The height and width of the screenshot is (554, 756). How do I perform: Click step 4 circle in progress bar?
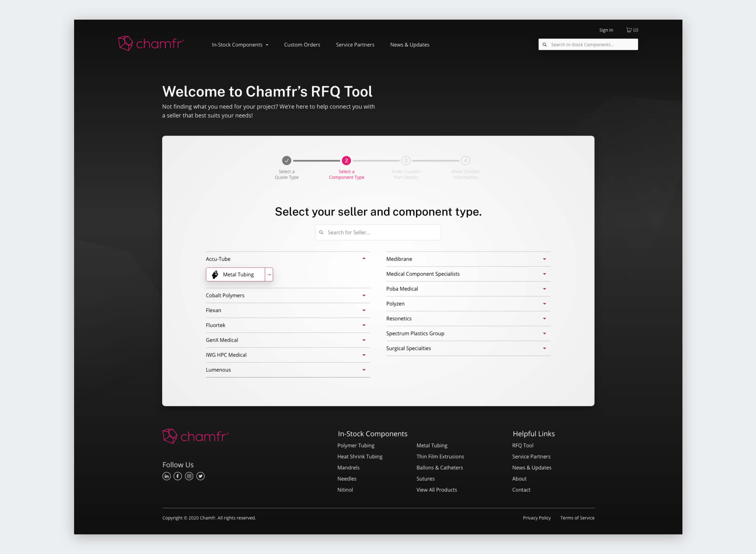tap(465, 161)
